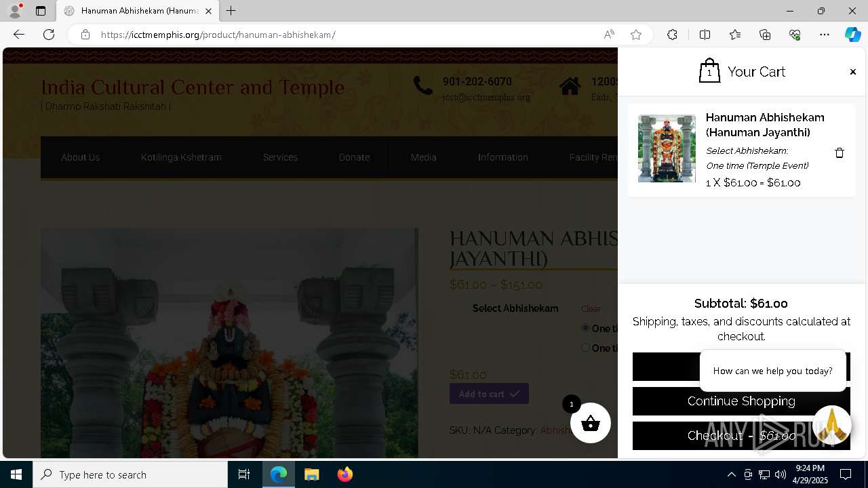Select the first One time radio option
This screenshot has height=488, width=868.
(x=585, y=328)
